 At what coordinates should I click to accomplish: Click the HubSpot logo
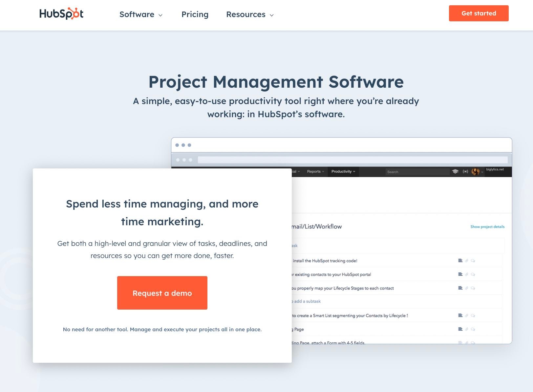61,13
